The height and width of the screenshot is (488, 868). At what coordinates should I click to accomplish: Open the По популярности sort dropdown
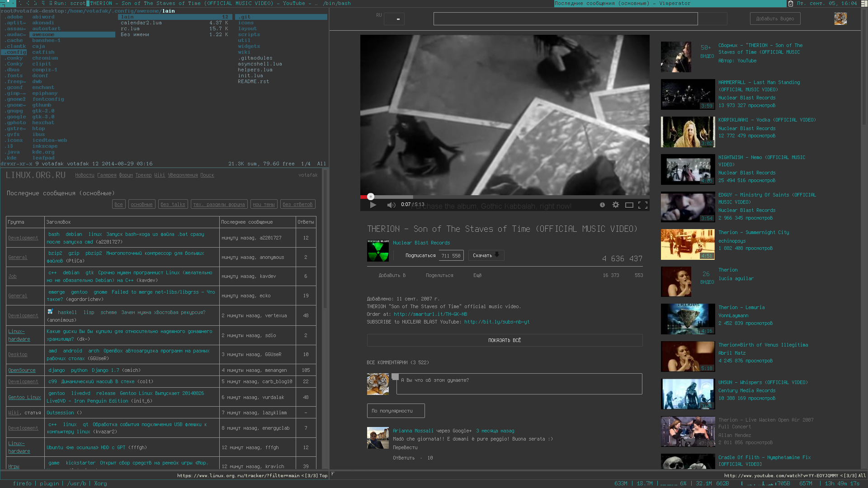[396, 411]
